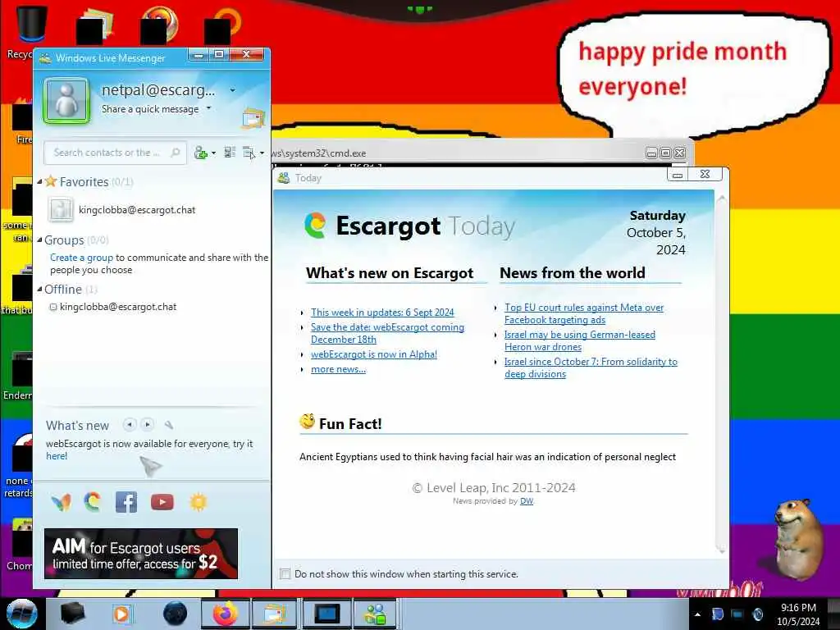Collapse the Groups section
This screenshot has width=840, height=630.
[x=39, y=240]
